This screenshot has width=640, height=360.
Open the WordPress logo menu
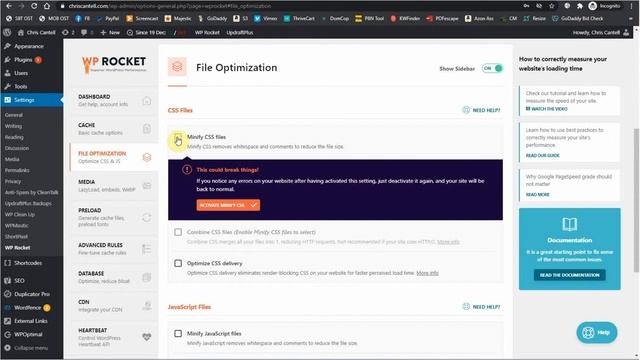(7, 32)
